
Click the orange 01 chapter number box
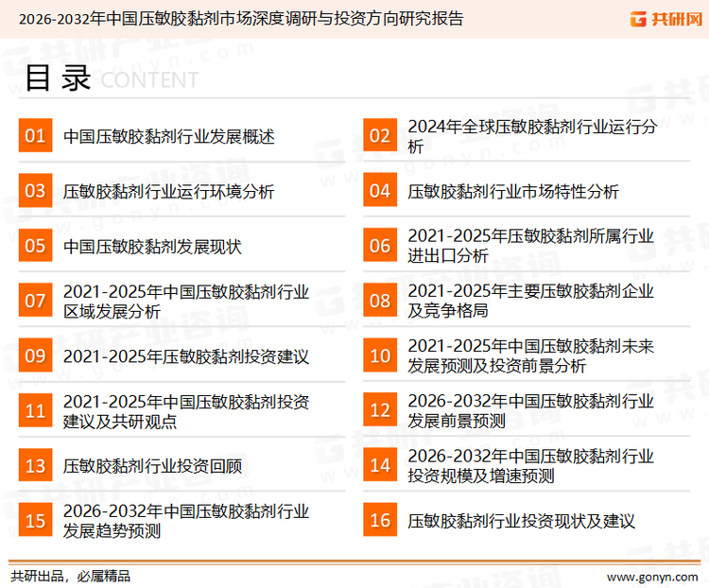pos(35,135)
